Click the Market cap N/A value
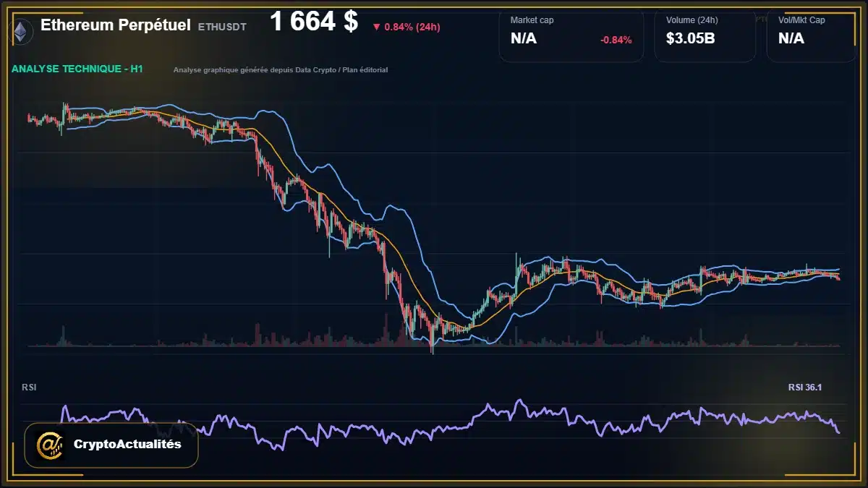 coord(524,39)
